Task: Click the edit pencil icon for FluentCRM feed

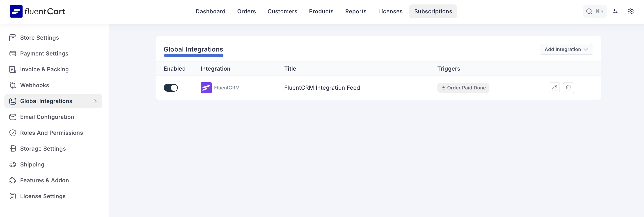Action: [x=554, y=88]
